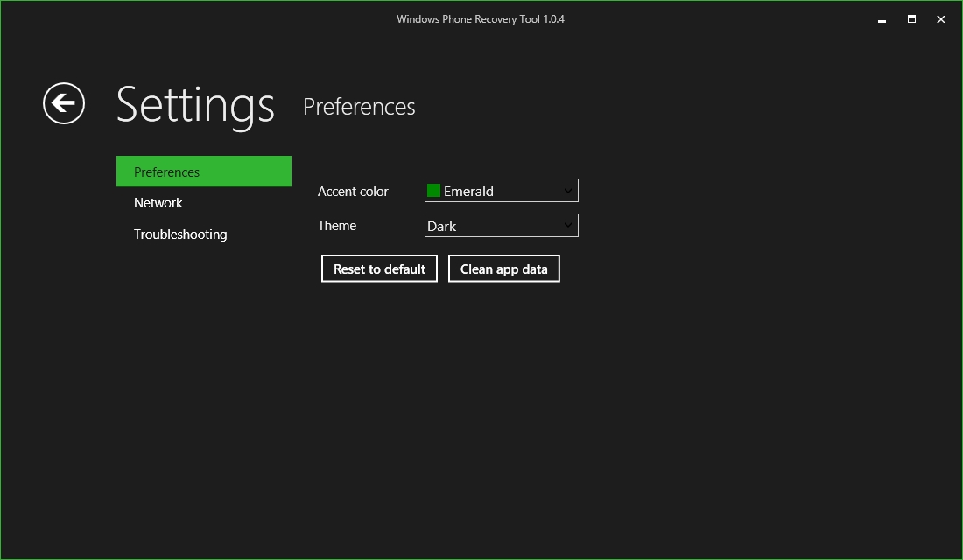Maximize the Recovery Tool window
The height and width of the screenshot is (560, 963).
tap(911, 19)
